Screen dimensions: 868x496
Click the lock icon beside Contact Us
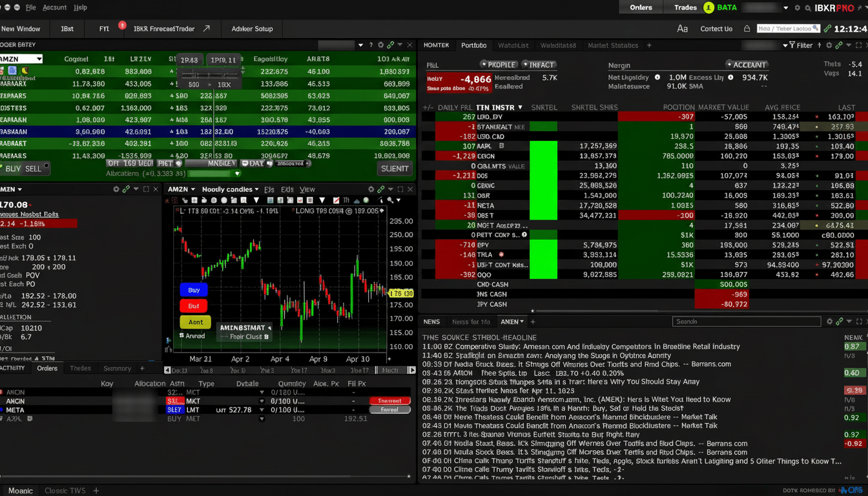[747, 28]
